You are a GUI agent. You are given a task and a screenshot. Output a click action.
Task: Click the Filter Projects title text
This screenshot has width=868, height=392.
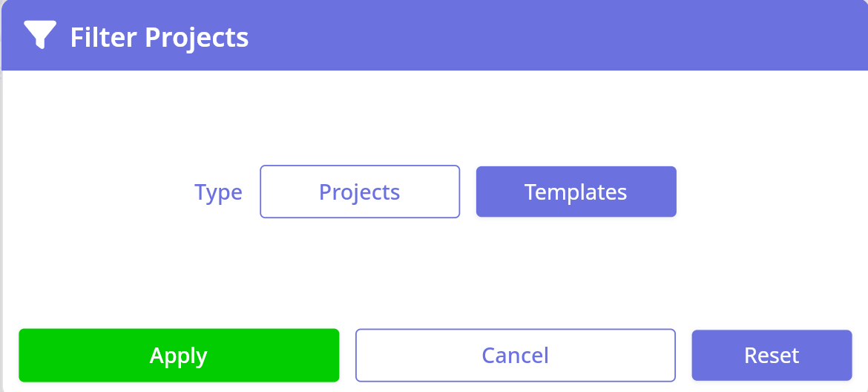[x=160, y=36]
